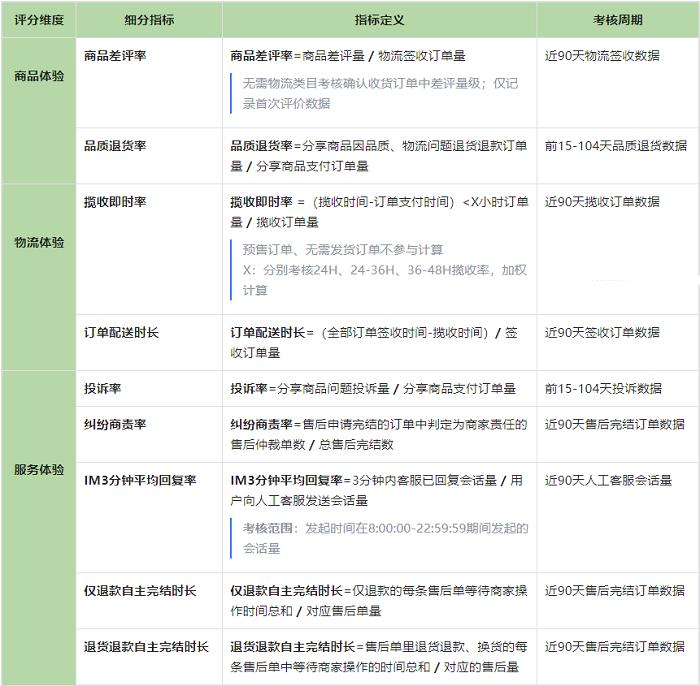Select the 考核周期 column header

[x=617, y=20]
